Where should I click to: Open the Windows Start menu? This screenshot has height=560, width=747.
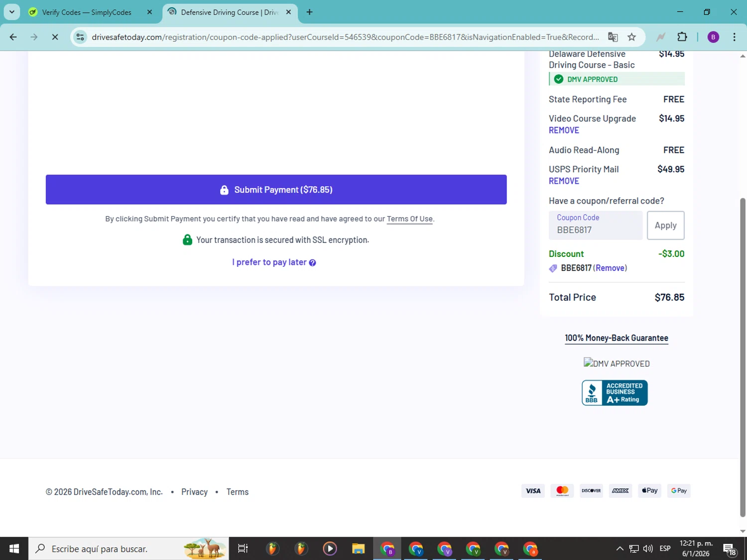(x=14, y=549)
